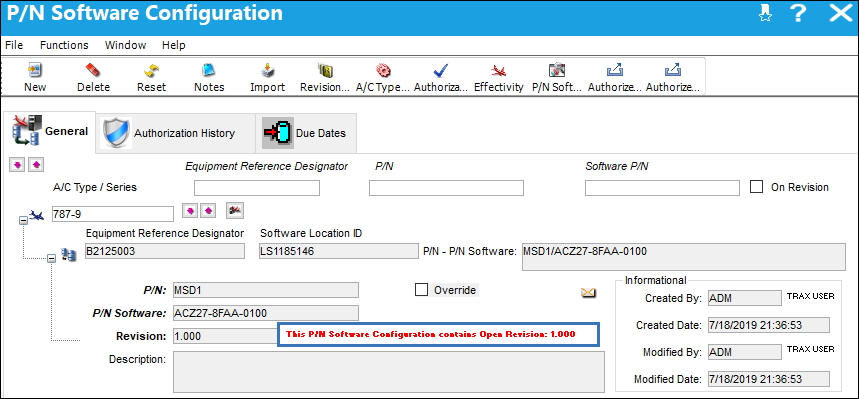Switch to the Due Dates tab label

coord(321,133)
